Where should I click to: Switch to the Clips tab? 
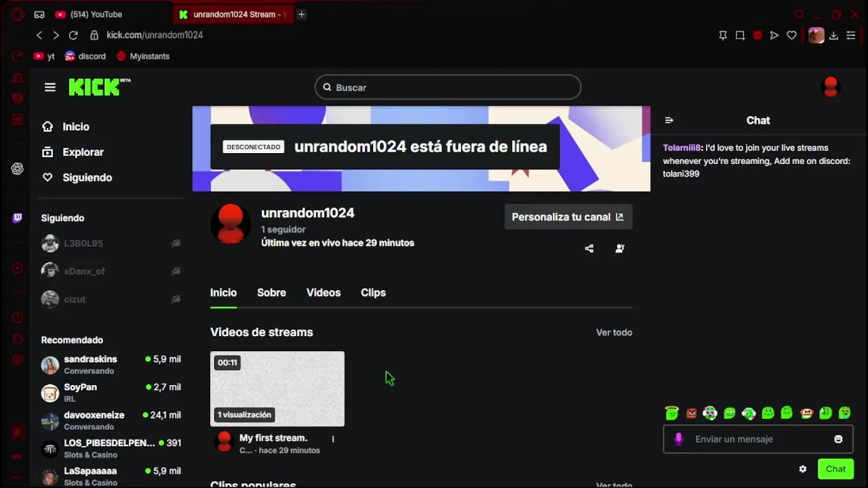click(373, 293)
